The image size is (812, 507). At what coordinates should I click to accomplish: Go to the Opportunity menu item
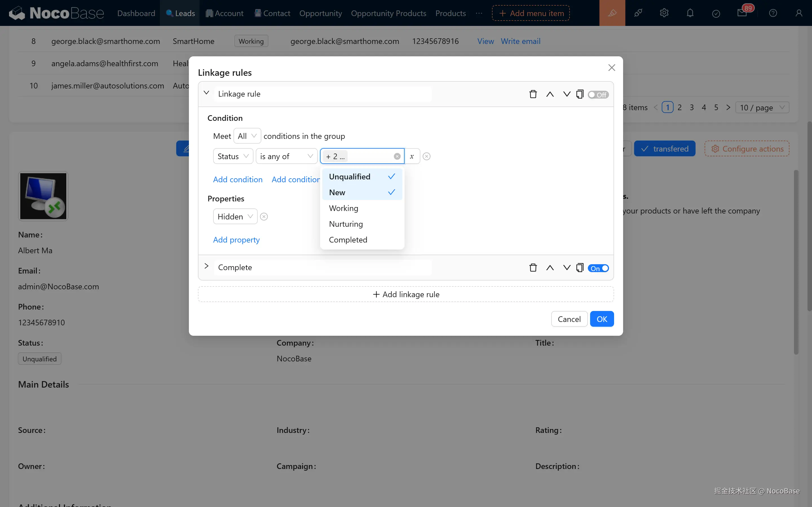coord(320,13)
